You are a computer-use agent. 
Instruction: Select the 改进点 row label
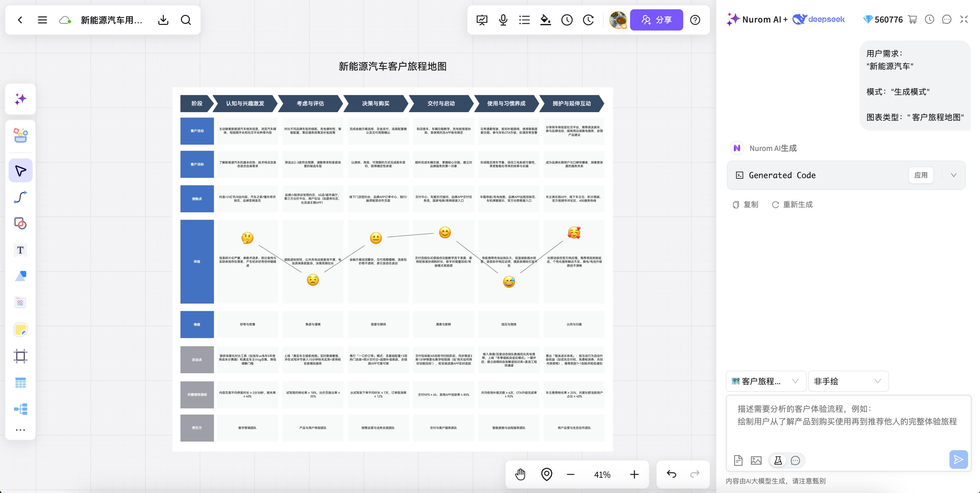tap(197, 359)
